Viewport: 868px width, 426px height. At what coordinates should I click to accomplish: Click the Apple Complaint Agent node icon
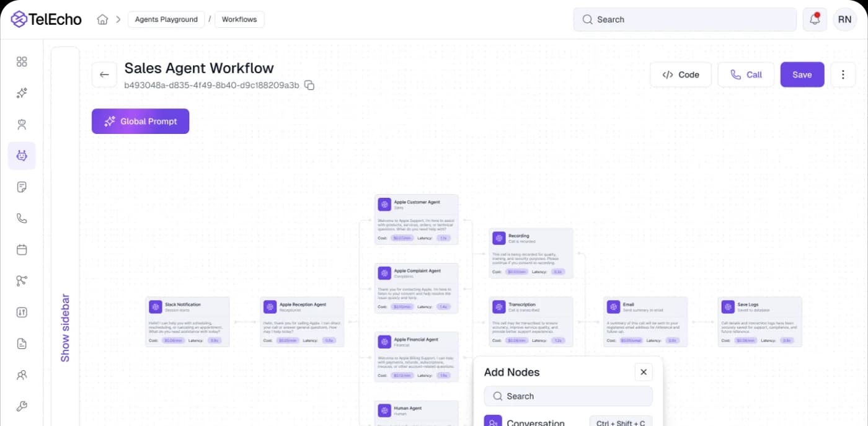coord(384,273)
